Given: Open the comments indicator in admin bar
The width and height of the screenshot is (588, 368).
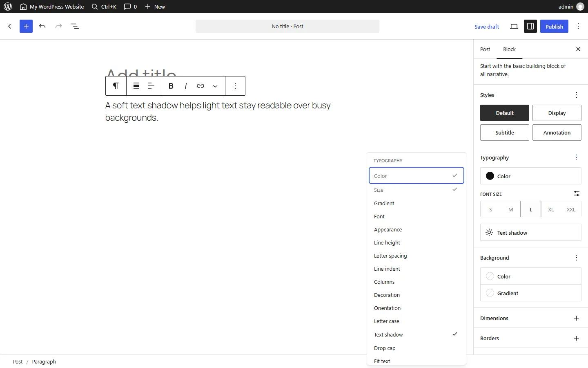Looking at the screenshot, I should (x=131, y=7).
